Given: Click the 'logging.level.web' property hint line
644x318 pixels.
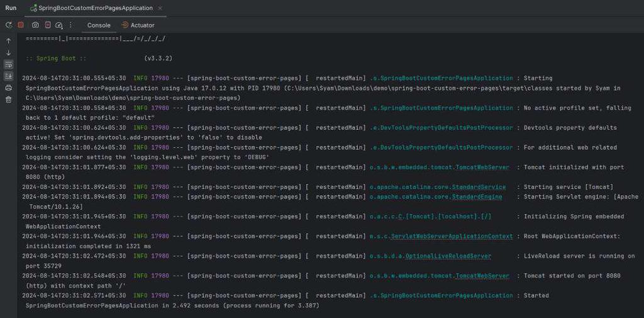Looking at the screenshot, I should pyautogui.click(x=147, y=157).
